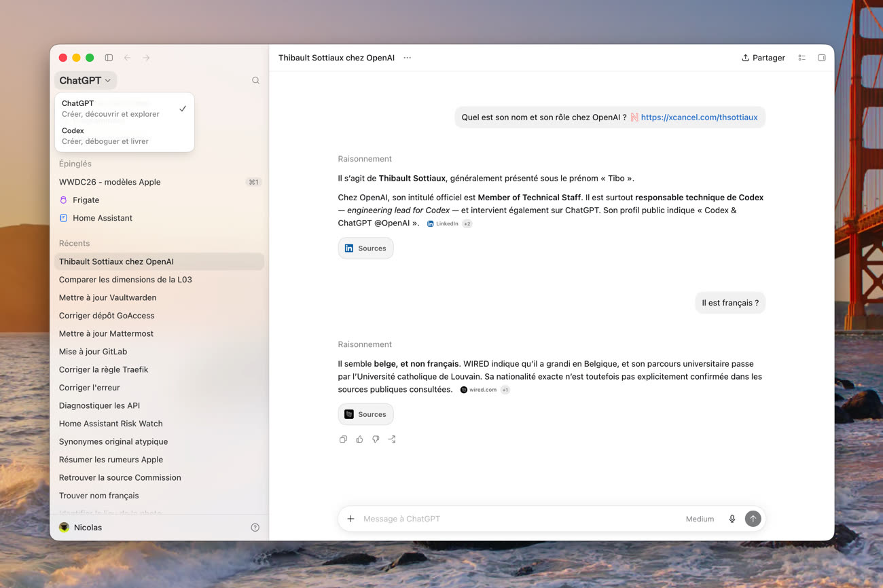
Task: Expand the first Raisonnement section
Action: tap(365, 158)
